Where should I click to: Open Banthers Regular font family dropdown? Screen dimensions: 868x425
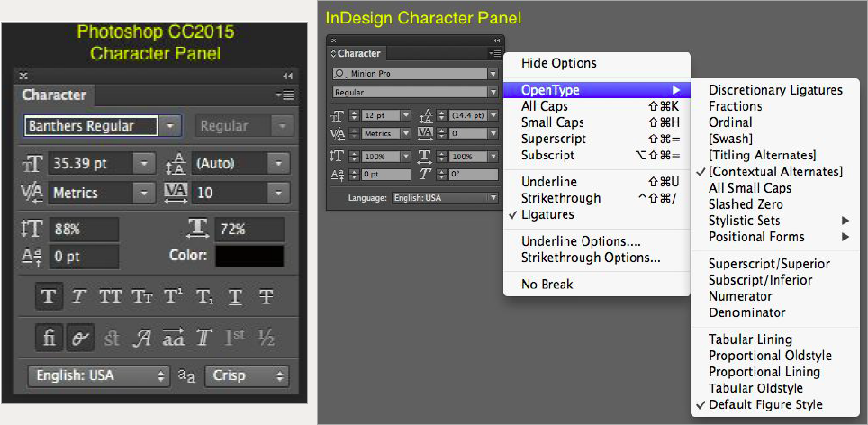(170, 126)
